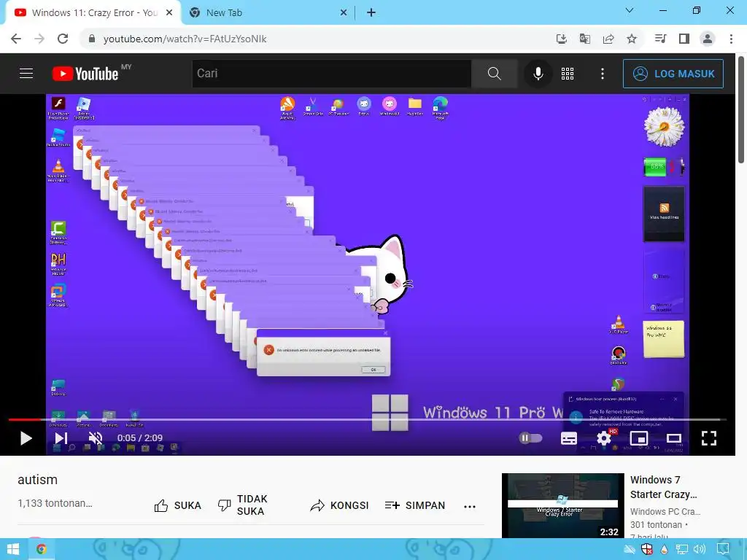Open a new browser tab

371,13
